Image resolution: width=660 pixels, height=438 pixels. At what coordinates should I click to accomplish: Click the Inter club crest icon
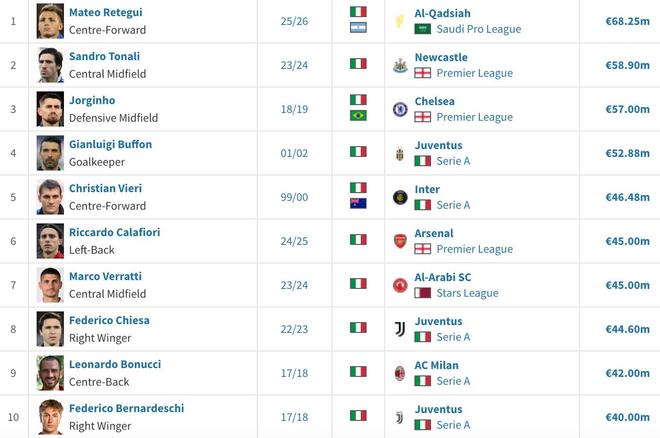400,197
